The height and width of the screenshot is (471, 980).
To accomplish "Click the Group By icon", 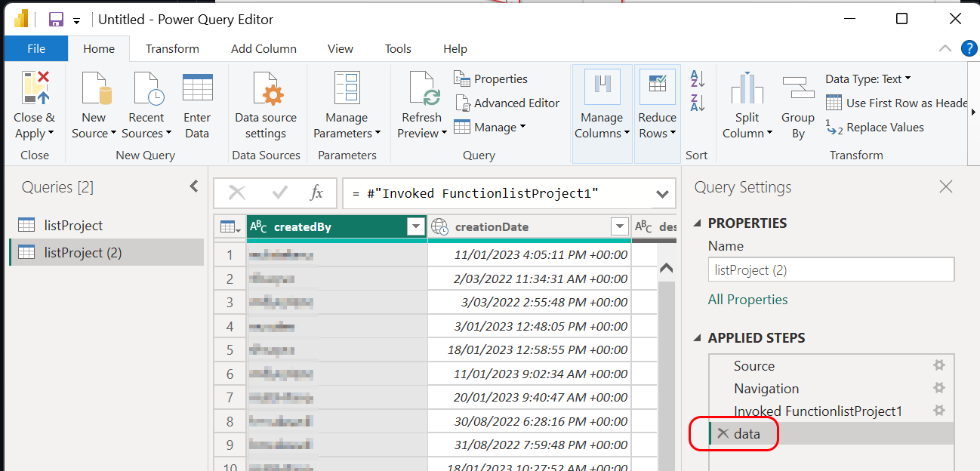I will point(798,88).
